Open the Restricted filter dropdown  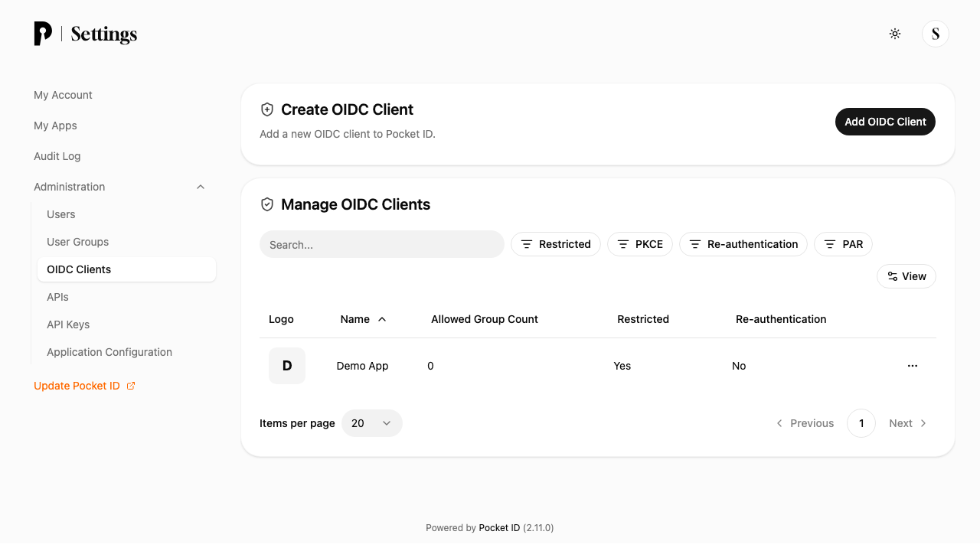coord(556,244)
